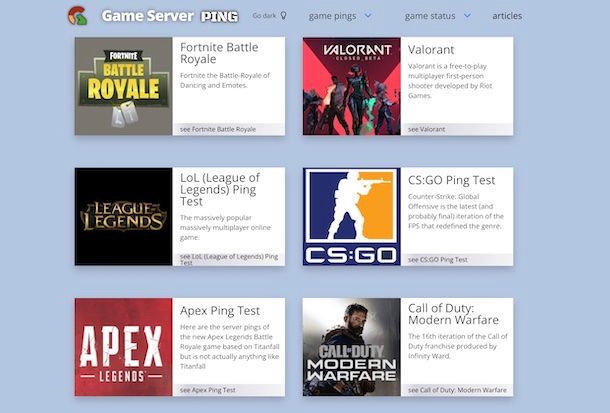Expand the game pings dropdown chevron
Screen dimensions: 610x413
368,16
